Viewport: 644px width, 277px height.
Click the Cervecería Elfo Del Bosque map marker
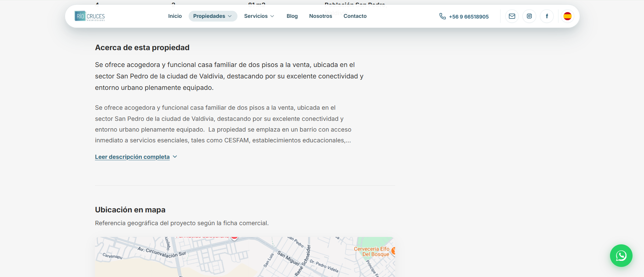[393, 251]
